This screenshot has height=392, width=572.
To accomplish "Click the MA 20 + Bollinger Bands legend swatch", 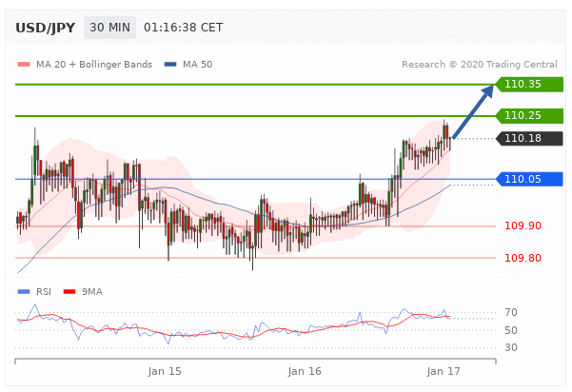I will tap(24, 65).
